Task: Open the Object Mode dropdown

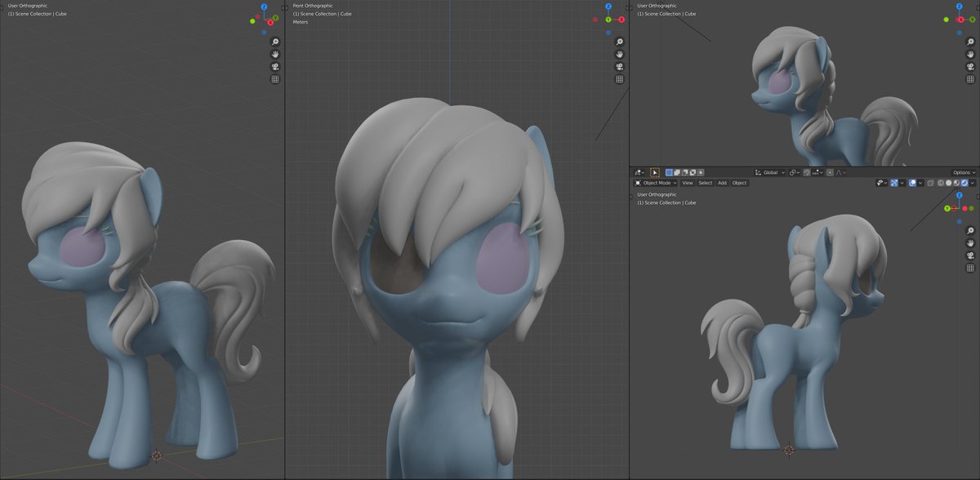Action: (657, 183)
